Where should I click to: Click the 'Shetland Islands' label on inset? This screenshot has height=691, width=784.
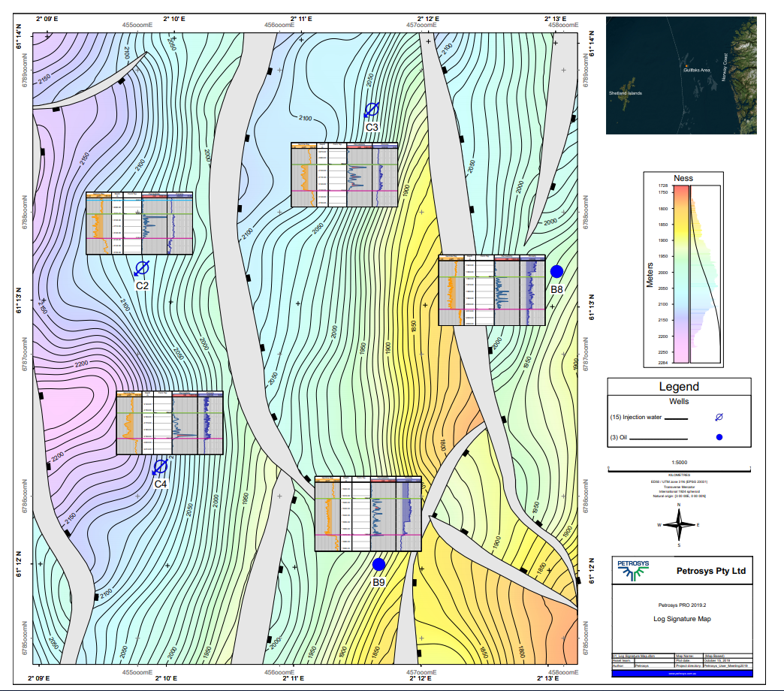point(625,93)
